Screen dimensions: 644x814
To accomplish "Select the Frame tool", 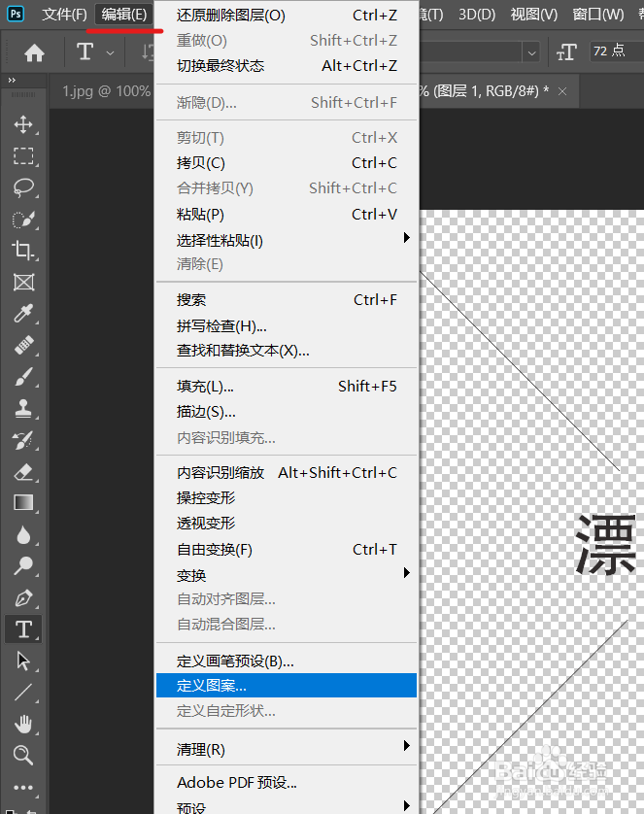I will coord(23,282).
